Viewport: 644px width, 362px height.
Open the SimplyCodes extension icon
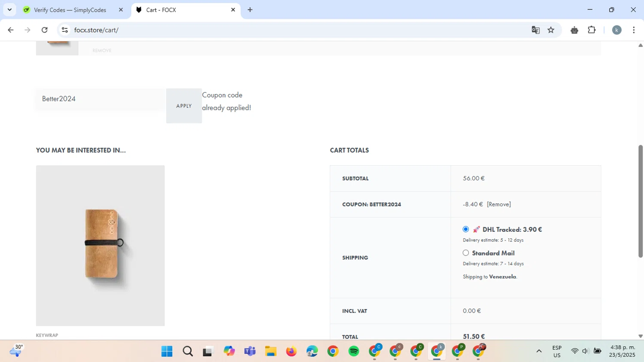pyautogui.click(x=574, y=30)
